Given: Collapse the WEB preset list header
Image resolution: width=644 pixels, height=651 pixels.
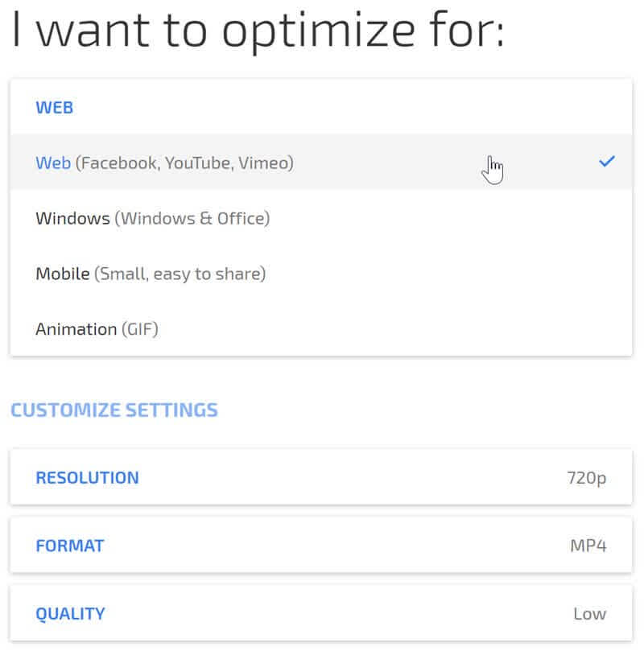Looking at the screenshot, I should coord(55,107).
